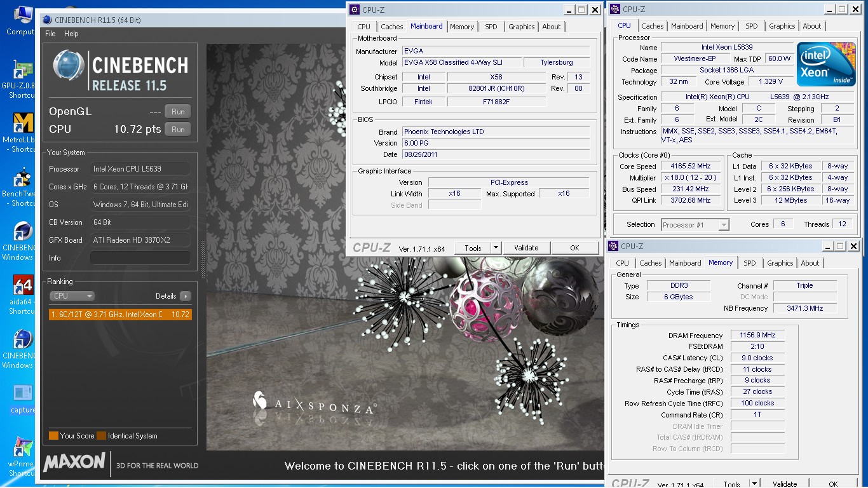Open the Processor #1 selection dropdown
The image size is (868, 488).
695,225
